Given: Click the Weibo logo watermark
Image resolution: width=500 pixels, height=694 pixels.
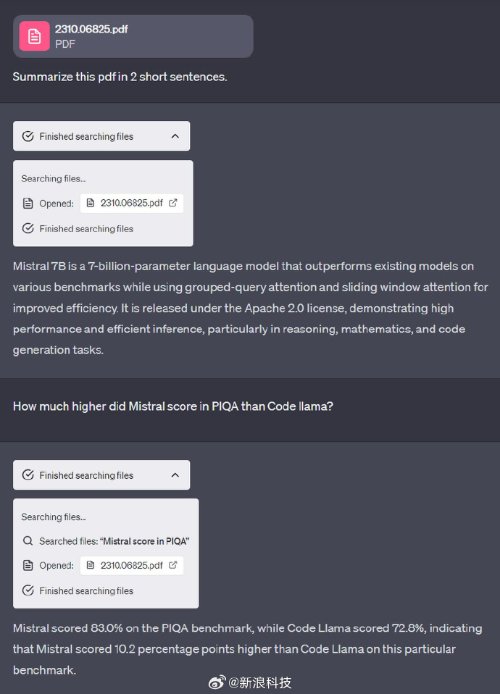Looking at the screenshot, I should pos(217,682).
